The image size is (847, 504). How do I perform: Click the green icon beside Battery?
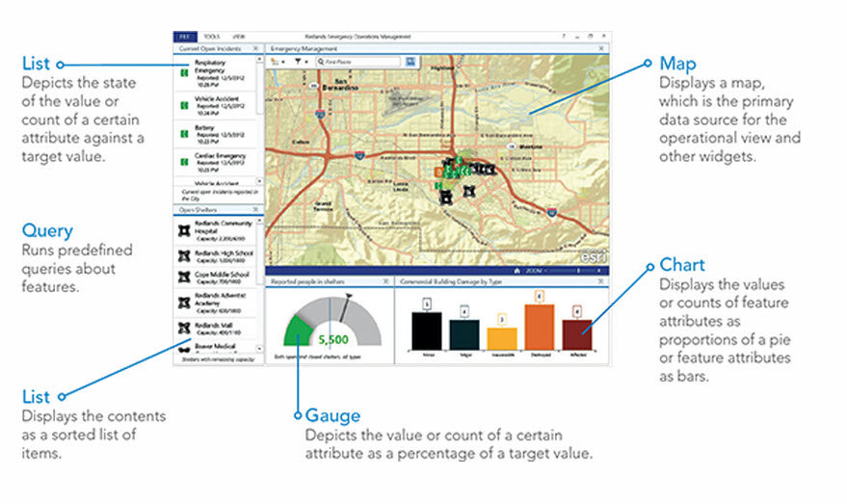click(x=185, y=133)
